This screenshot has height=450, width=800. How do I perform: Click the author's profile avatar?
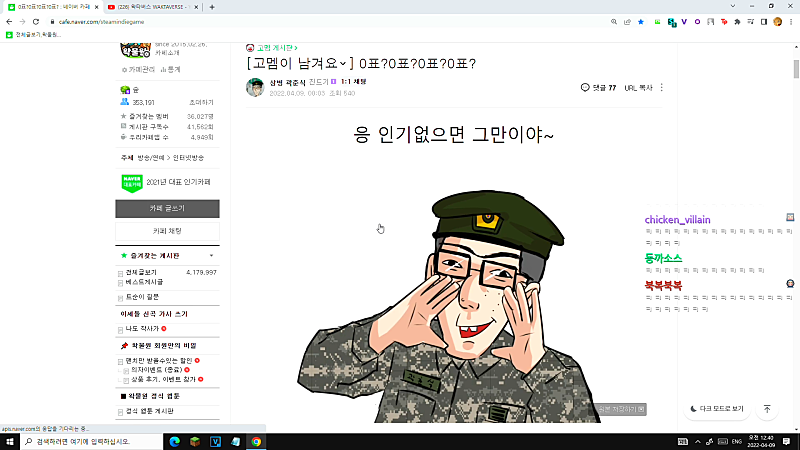(x=255, y=87)
